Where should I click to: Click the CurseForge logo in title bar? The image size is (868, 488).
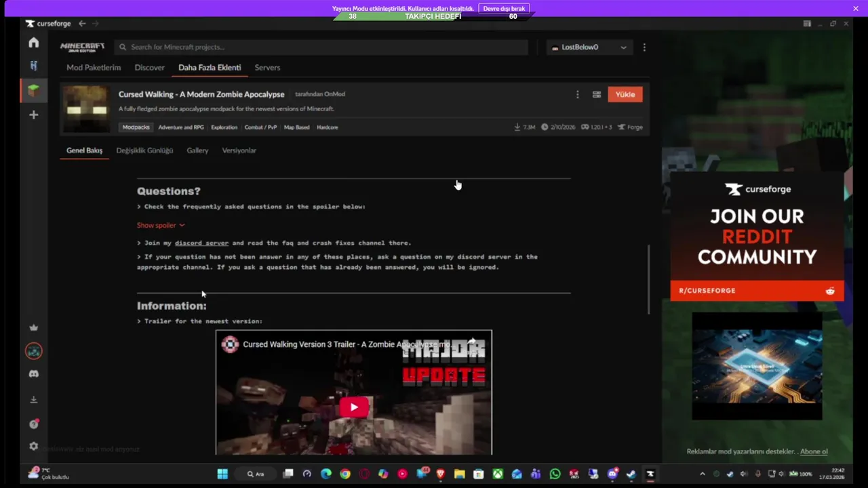49,24
